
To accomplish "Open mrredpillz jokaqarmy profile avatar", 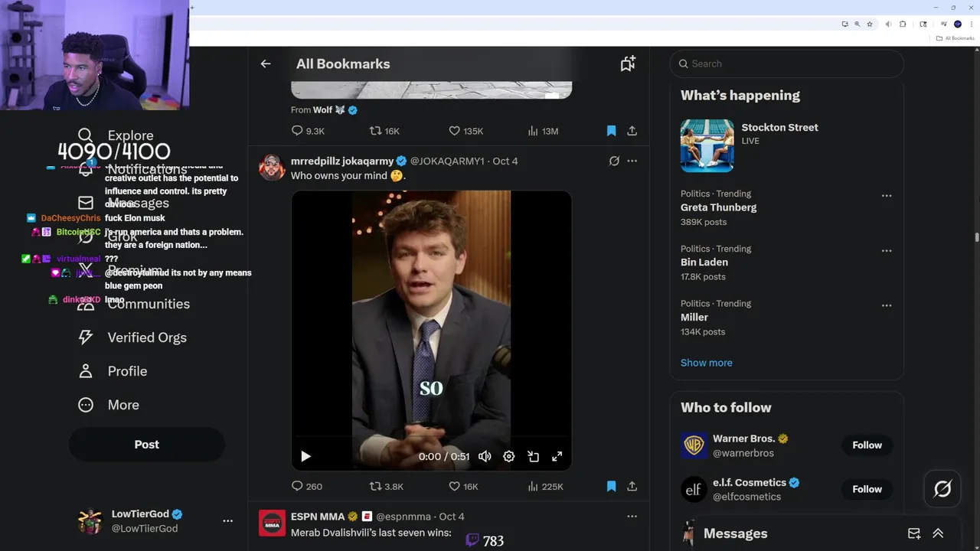I will (272, 167).
